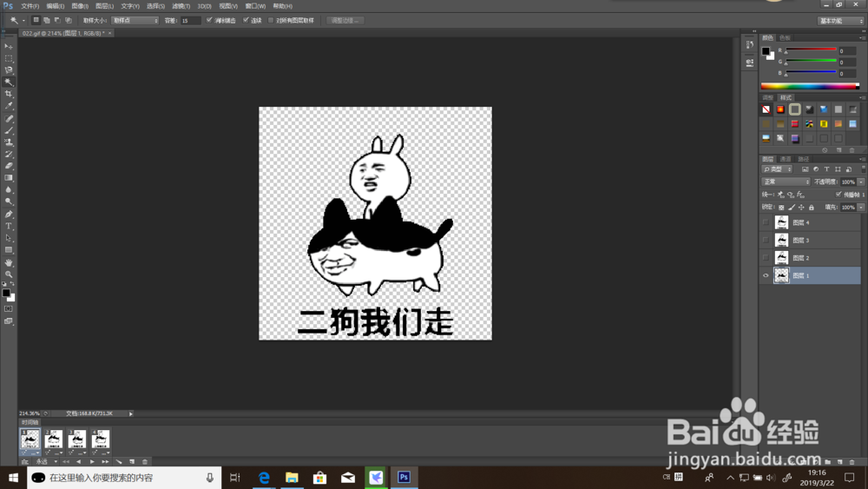Choose the Subtract from Selection mode icon

pyautogui.click(x=57, y=20)
